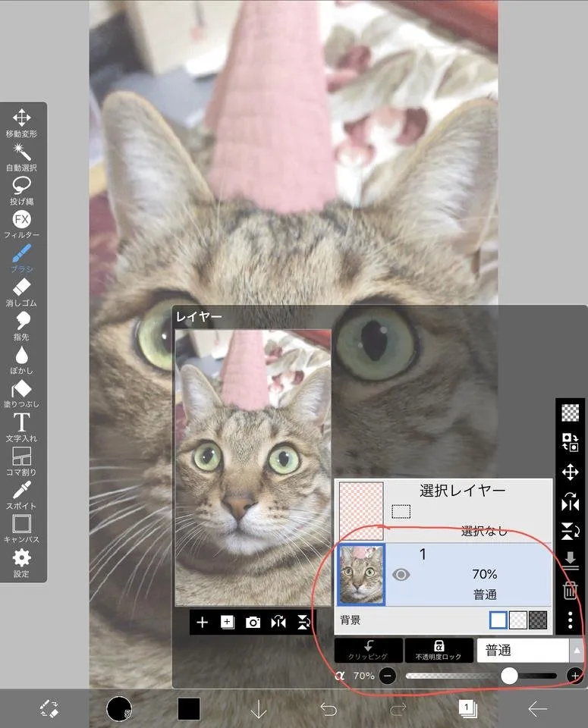Increase opacity with plus button
This screenshot has width=588, height=728.
[575, 676]
